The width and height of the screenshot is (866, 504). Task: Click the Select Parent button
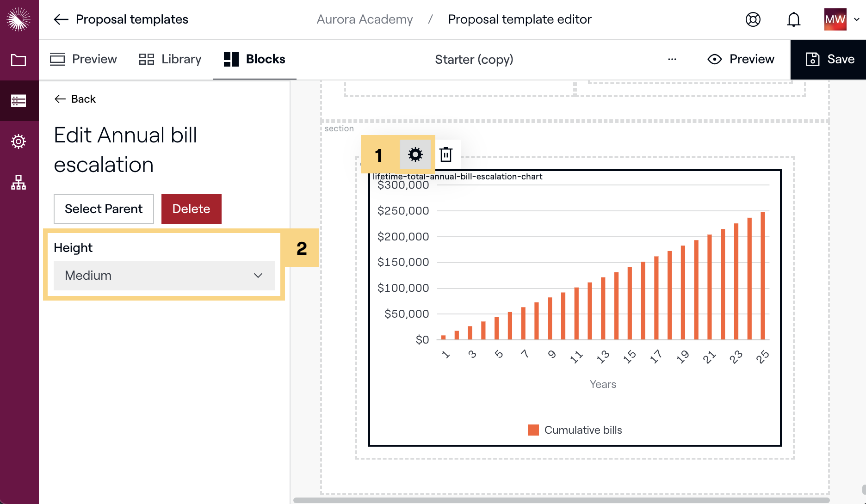104,209
